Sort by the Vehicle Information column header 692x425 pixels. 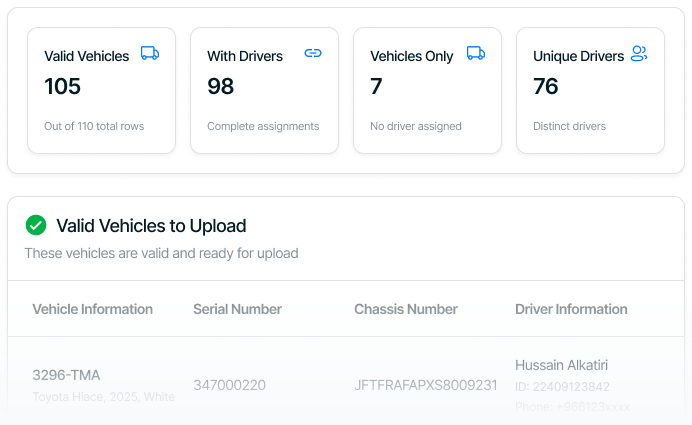(x=92, y=309)
